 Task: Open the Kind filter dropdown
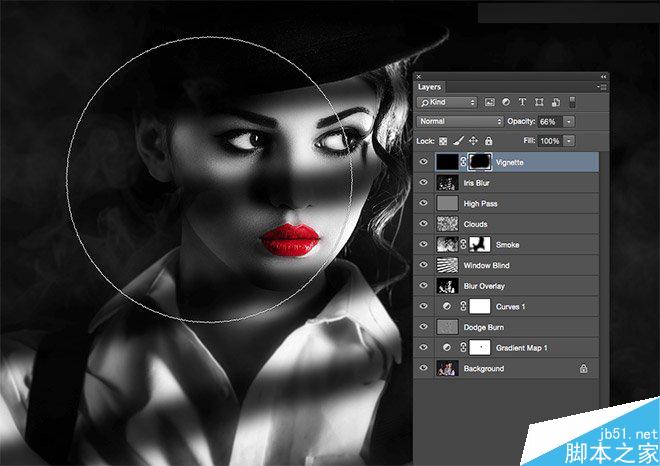(x=447, y=102)
